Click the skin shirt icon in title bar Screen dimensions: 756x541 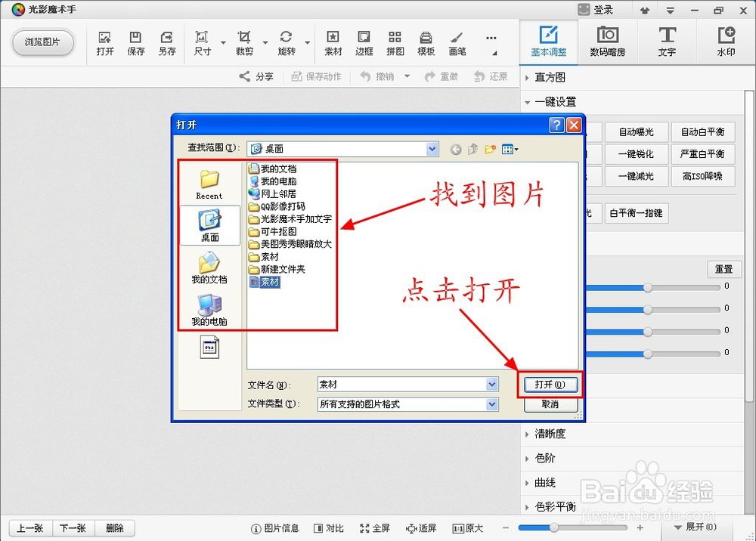pos(645,10)
